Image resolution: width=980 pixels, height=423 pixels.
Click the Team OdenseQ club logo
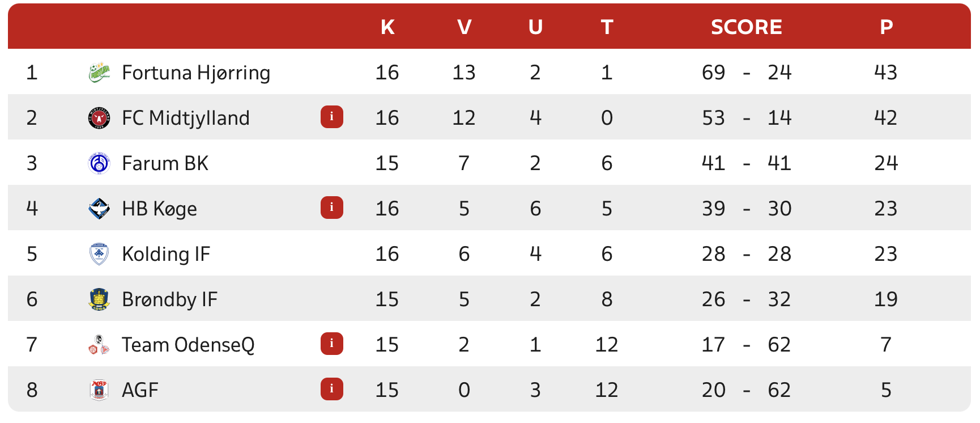(x=99, y=345)
